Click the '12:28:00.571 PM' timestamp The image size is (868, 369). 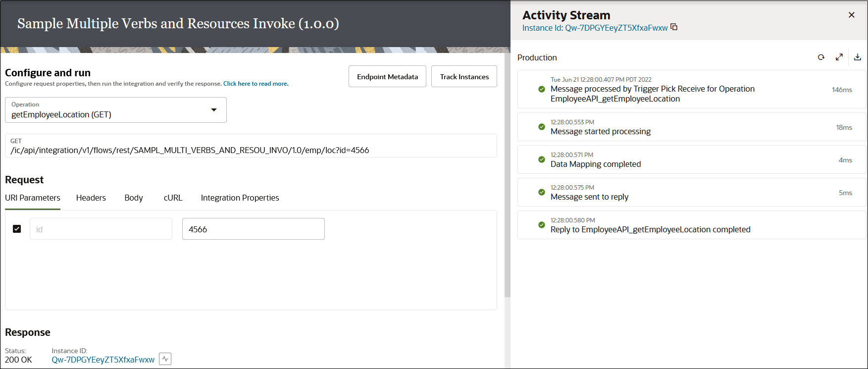(x=572, y=155)
